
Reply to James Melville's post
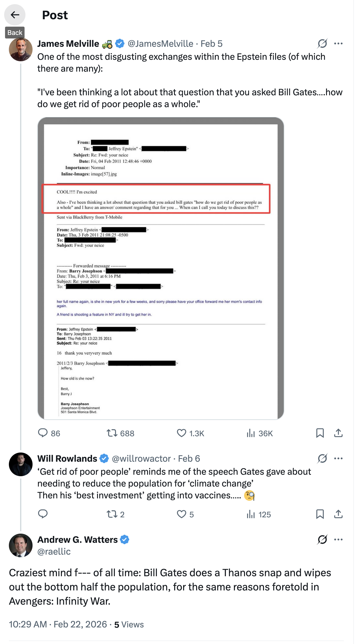tap(43, 433)
